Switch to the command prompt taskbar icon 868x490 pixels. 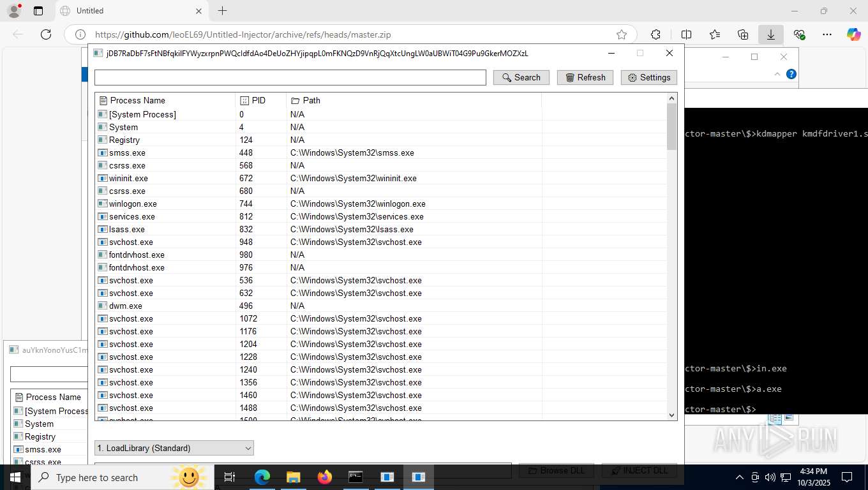[x=355, y=477]
